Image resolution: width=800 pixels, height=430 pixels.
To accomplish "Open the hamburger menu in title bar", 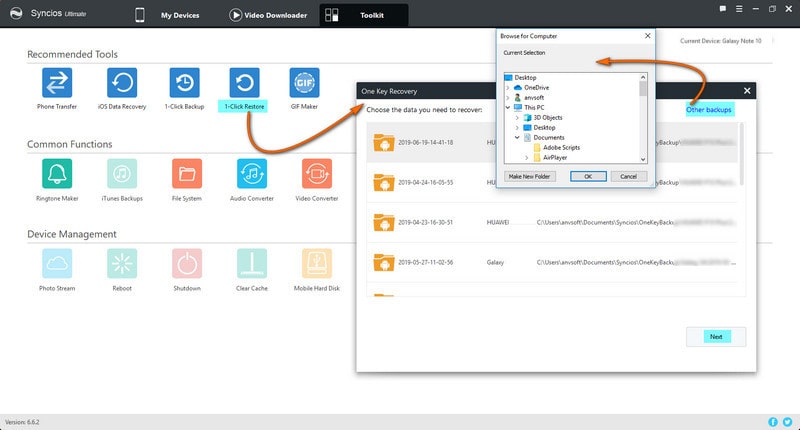I will pyautogui.click(x=739, y=9).
